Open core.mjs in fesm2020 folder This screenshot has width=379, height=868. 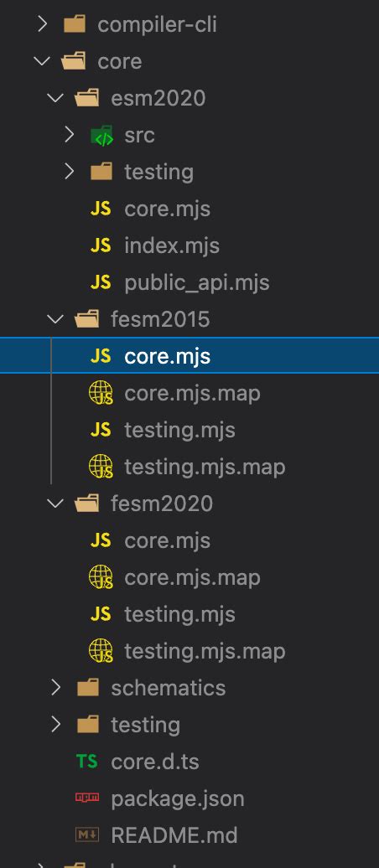point(168,540)
